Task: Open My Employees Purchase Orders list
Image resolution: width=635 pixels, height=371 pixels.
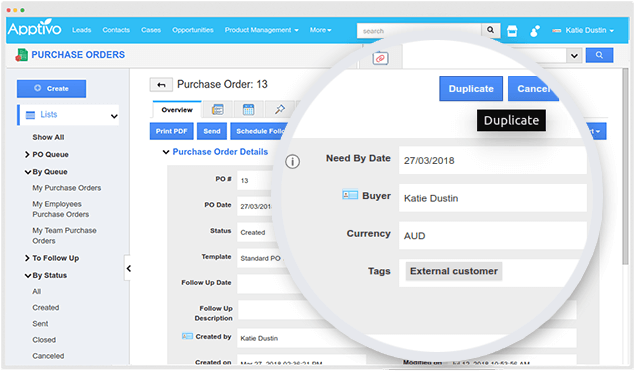Action: (61, 209)
